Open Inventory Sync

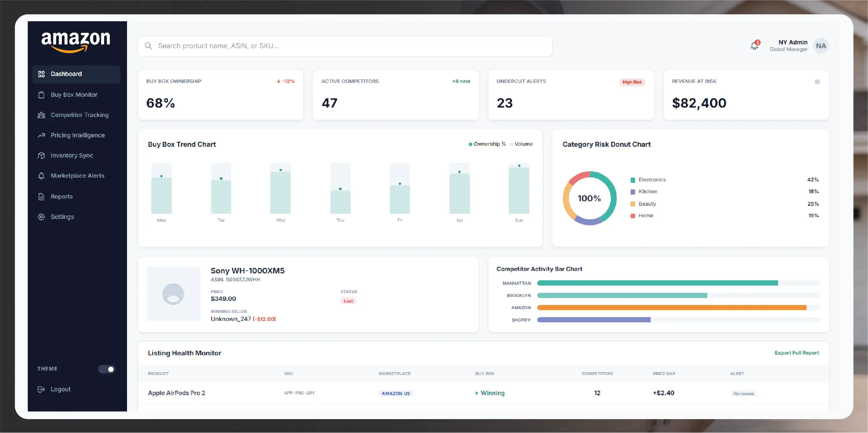[x=72, y=155]
